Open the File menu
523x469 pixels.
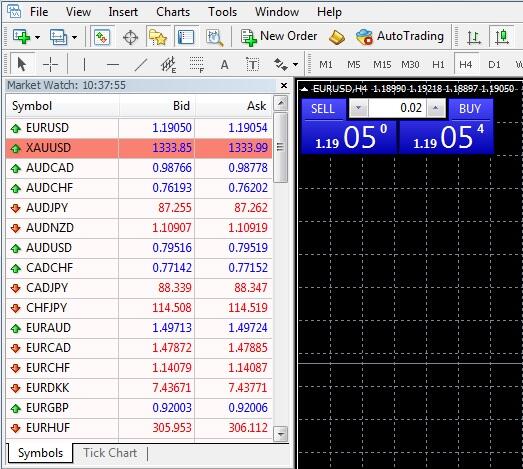39,12
